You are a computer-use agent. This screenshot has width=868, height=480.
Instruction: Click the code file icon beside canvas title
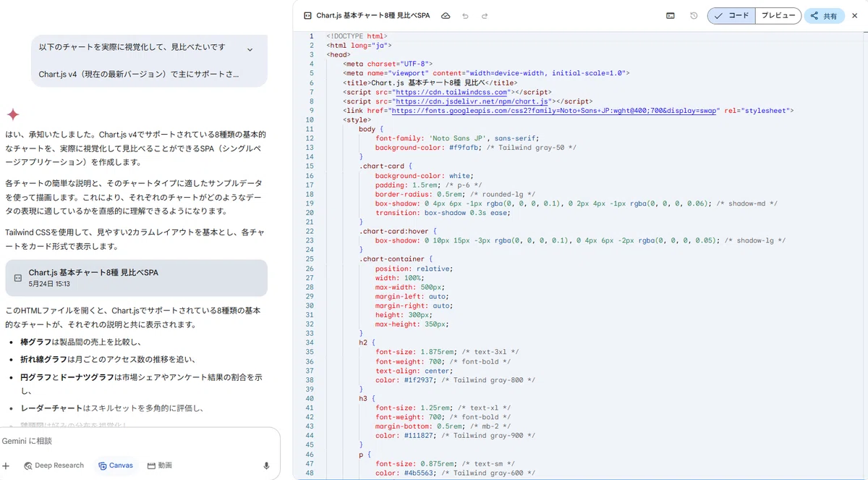click(307, 15)
